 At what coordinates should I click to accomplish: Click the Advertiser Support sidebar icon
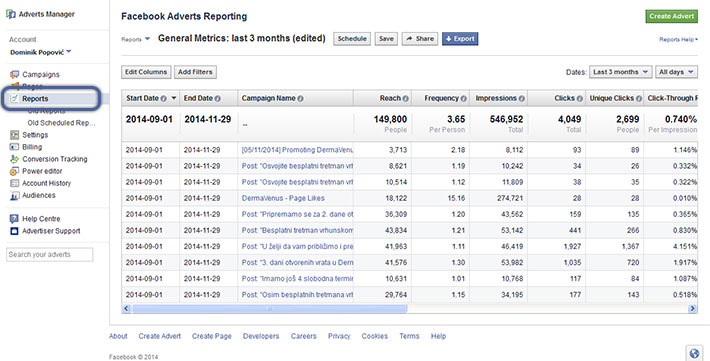[14, 231]
